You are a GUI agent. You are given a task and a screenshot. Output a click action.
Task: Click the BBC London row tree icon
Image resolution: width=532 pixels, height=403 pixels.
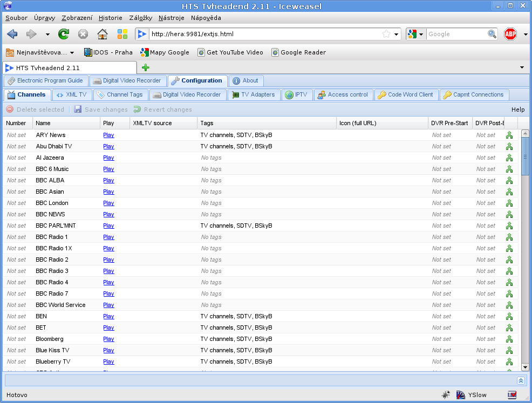509,203
